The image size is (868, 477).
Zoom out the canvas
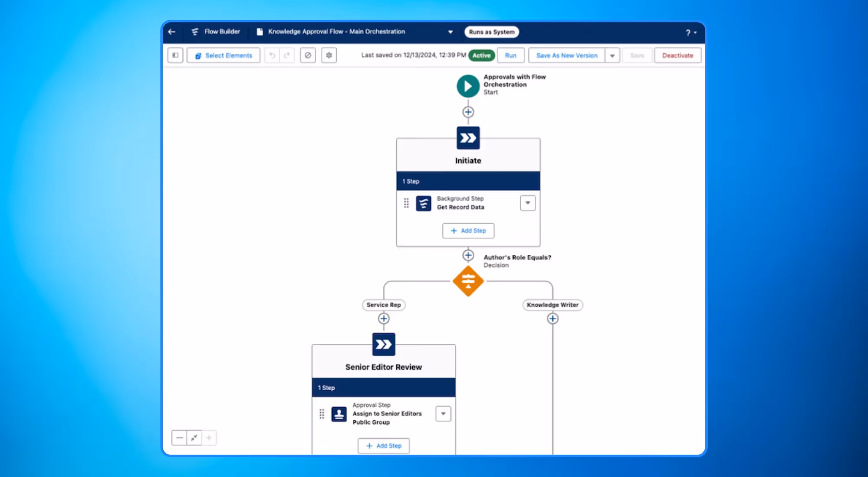pyautogui.click(x=179, y=438)
